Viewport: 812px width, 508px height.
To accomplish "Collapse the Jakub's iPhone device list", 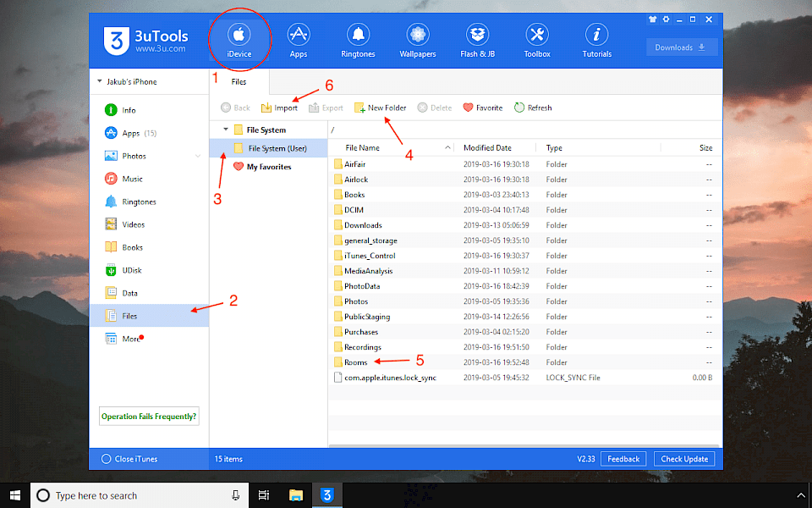I will point(100,81).
